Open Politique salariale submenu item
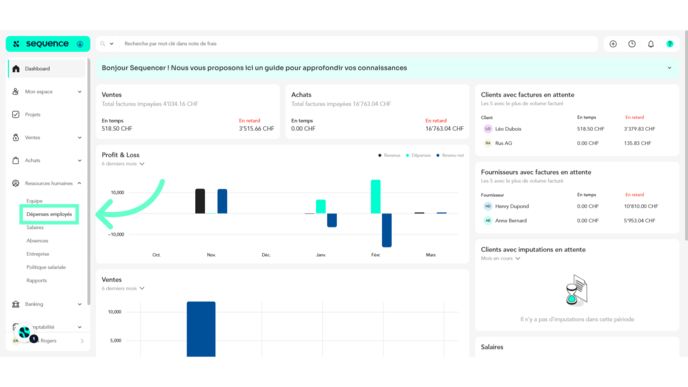Screen dimensions: 688x387 pos(46,267)
